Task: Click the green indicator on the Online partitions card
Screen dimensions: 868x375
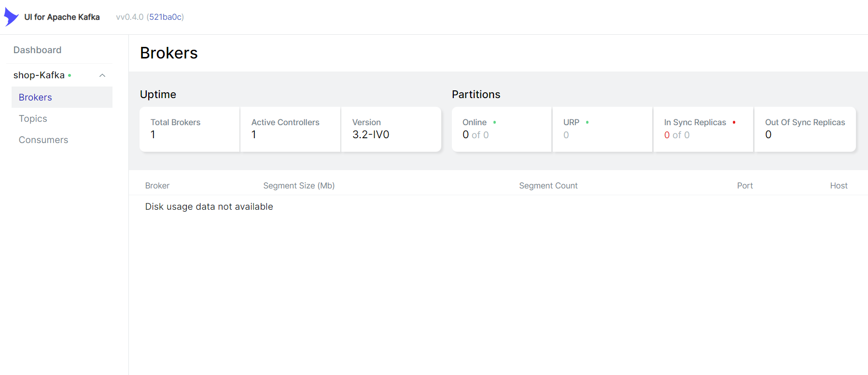Action: [494, 123]
